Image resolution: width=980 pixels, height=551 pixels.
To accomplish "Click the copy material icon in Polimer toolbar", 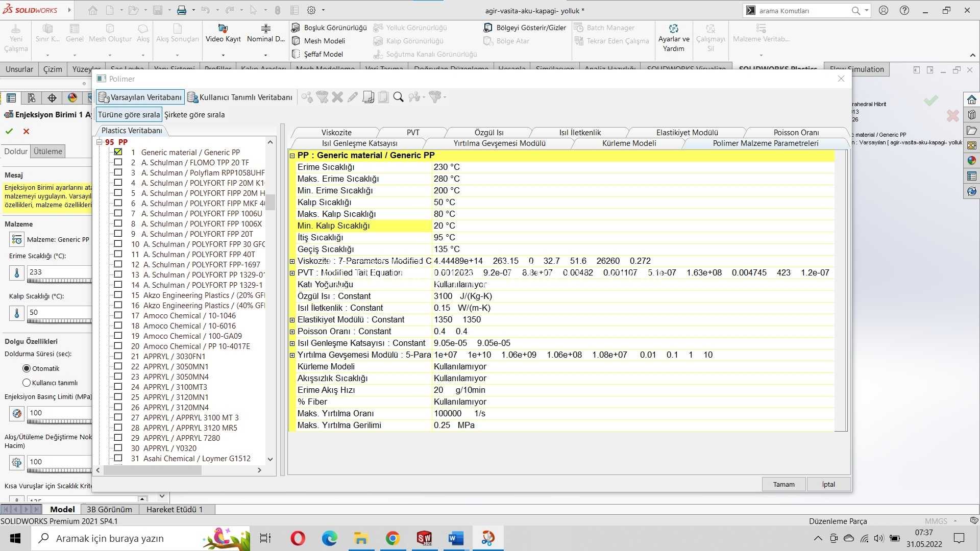I will click(x=368, y=97).
